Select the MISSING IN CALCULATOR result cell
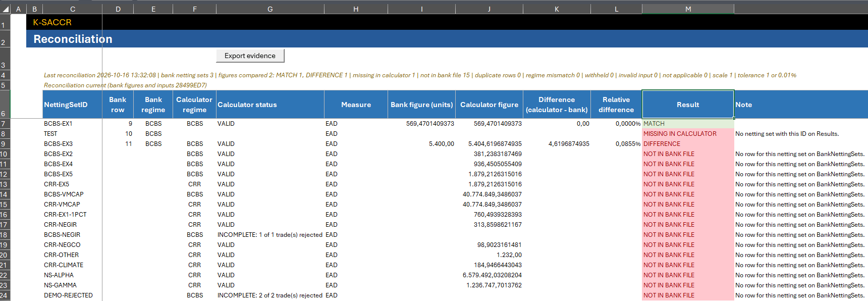The image size is (868, 301). coord(688,134)
